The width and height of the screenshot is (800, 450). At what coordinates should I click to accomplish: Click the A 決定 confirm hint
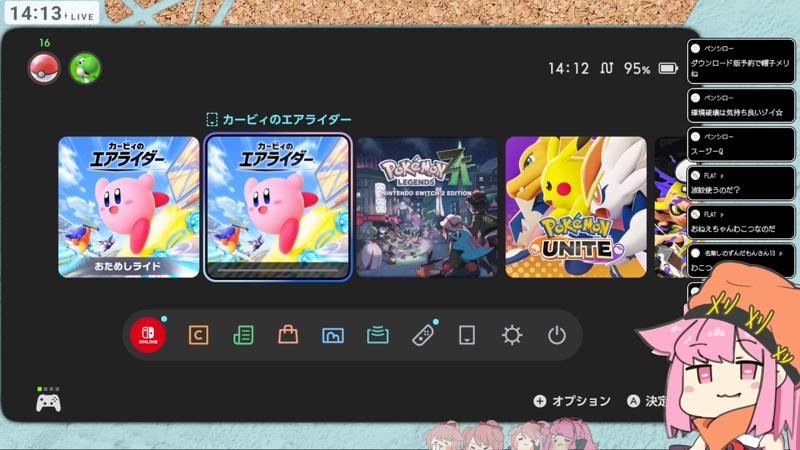point(648,401)
